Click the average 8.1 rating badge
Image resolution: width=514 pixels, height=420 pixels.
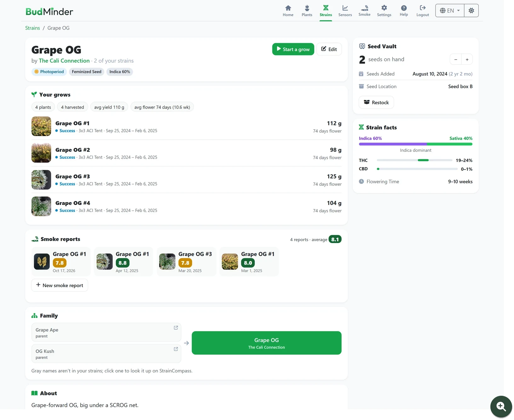(335, 239)
